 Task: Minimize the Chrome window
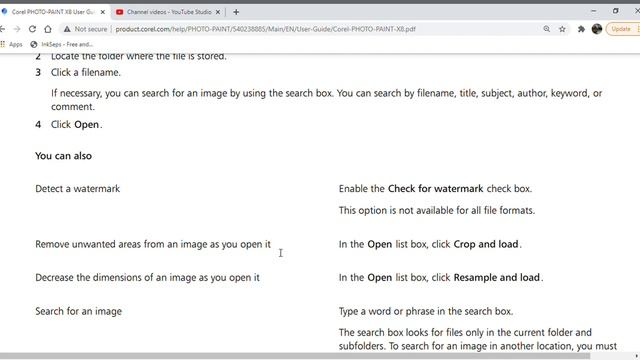[593, 11]
